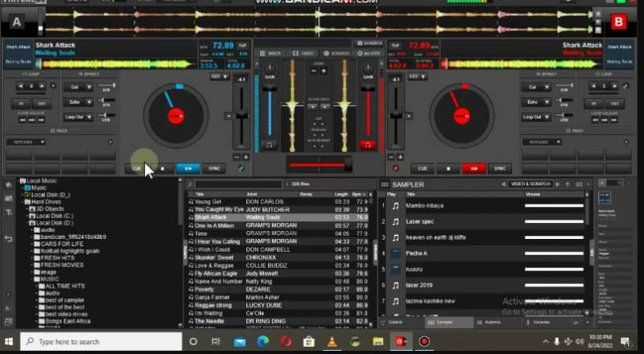Screen dimensions: 644x354
Task: Click the Windows Start button
Action: 9,341
